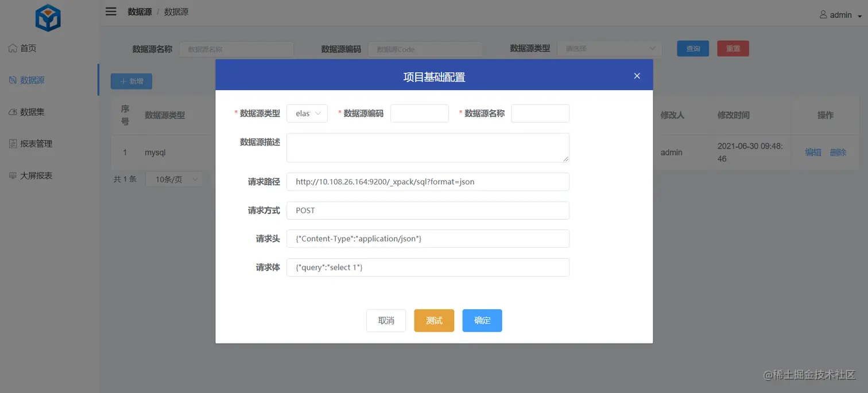Confirm the dialog with the 确定 button
Image resolution: width=868 pixels, height=393 pixels.
coord(482,320)
